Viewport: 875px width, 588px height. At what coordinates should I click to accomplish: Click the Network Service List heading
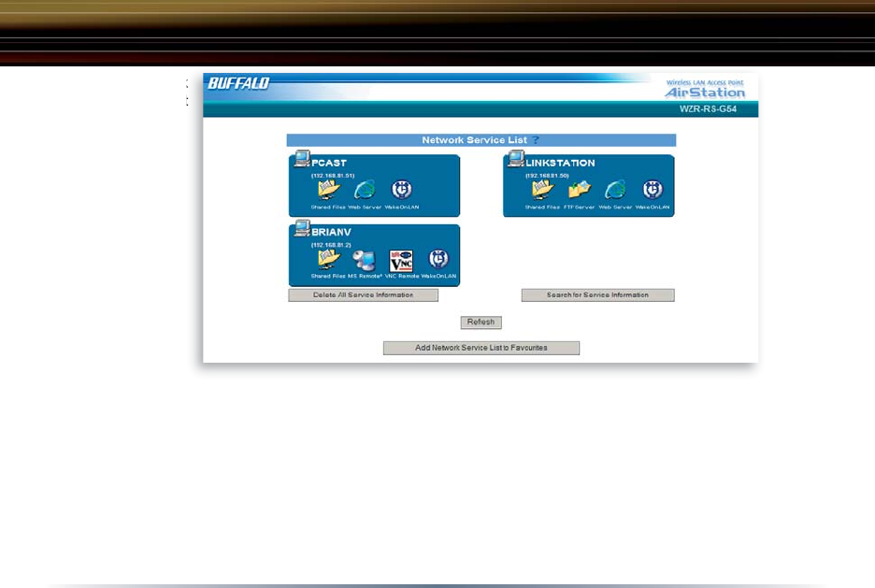pyautogui.click(x=474, y=140)
